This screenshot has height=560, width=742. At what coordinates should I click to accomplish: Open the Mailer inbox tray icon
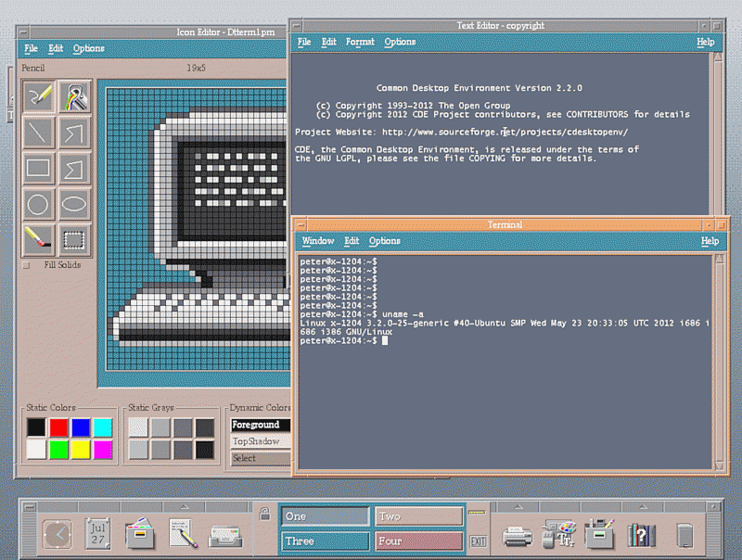[x=225, y=536]
